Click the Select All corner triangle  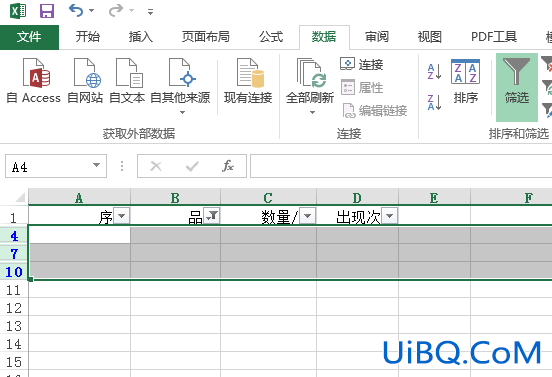tap(21, 197)
